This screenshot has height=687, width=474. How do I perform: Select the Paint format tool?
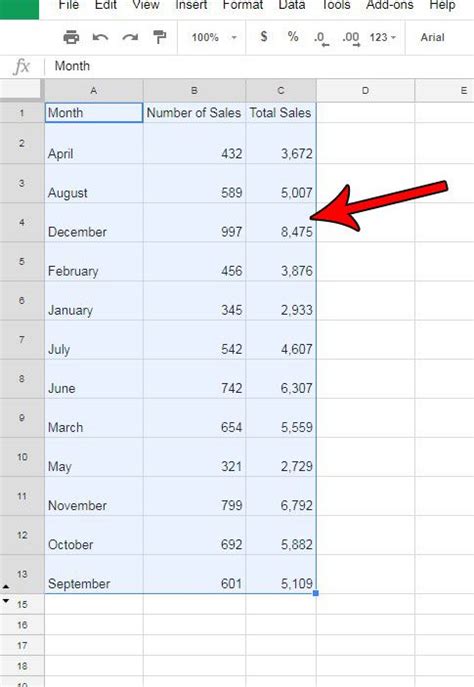coord(159,37)
